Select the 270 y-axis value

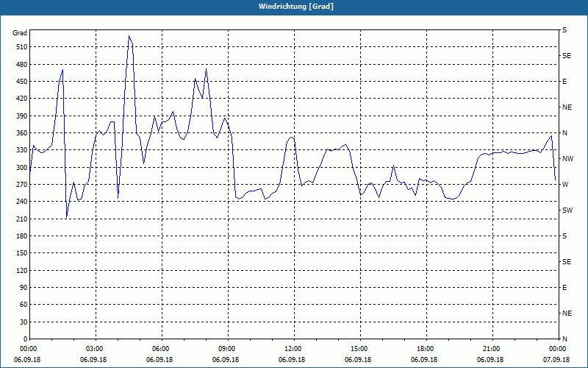pyautogui.click(x=22, y=185)
